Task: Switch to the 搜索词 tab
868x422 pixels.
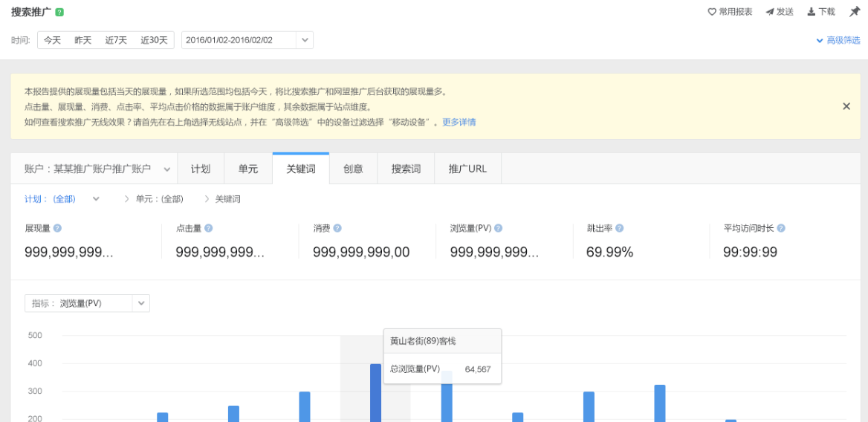Action: [x=406, y=169]
